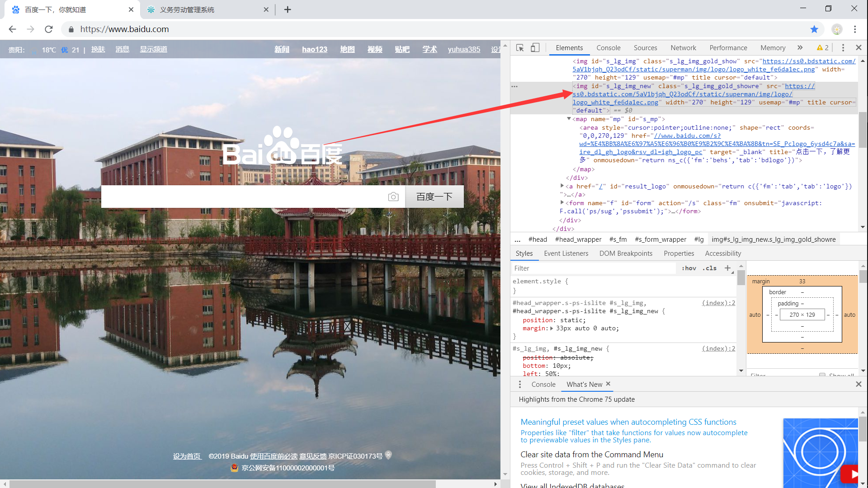Image resolution: width=868 pixels, height=488 pixels.
Task: Click the first (index):2 source link
Action: tap(718, 303)
